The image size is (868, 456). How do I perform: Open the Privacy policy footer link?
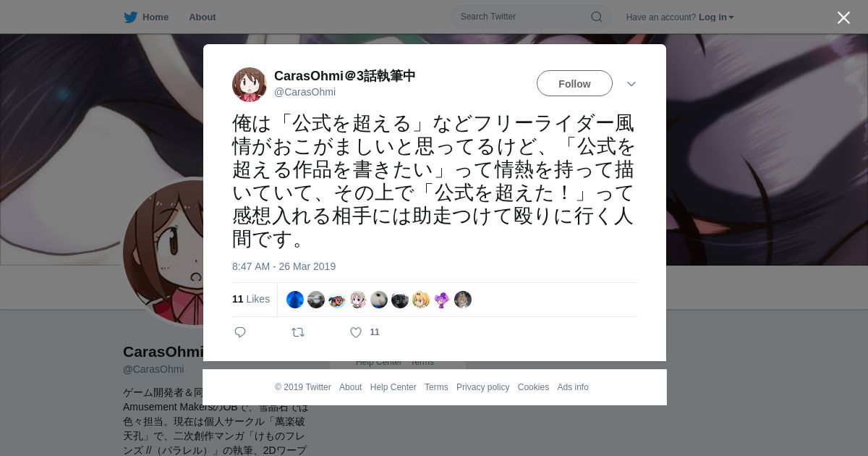tap(483, 387)
